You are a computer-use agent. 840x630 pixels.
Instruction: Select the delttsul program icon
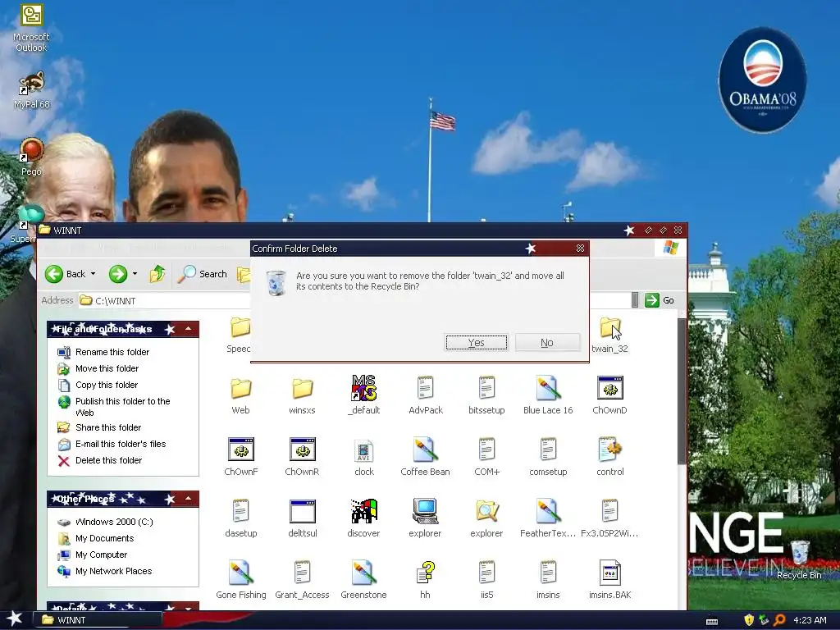pos(302,518)
